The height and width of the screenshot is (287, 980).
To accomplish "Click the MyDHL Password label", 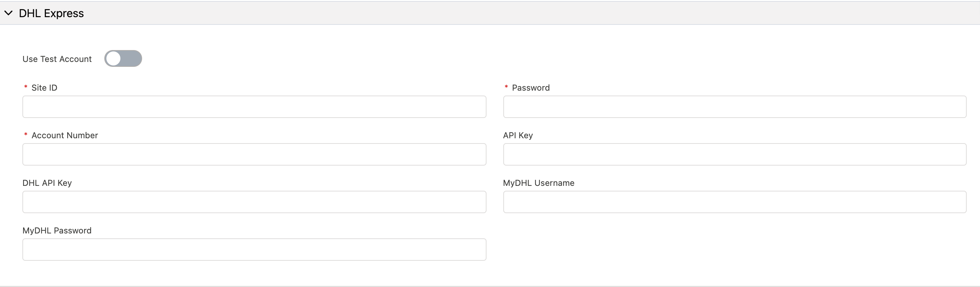I will tap(57, 230).
